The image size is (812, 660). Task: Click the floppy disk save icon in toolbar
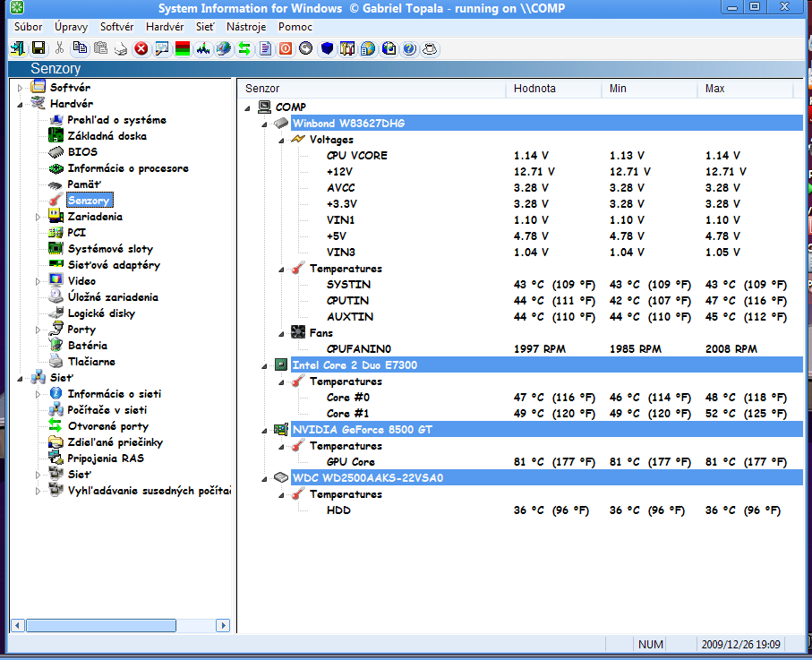[x=38, y=48]
